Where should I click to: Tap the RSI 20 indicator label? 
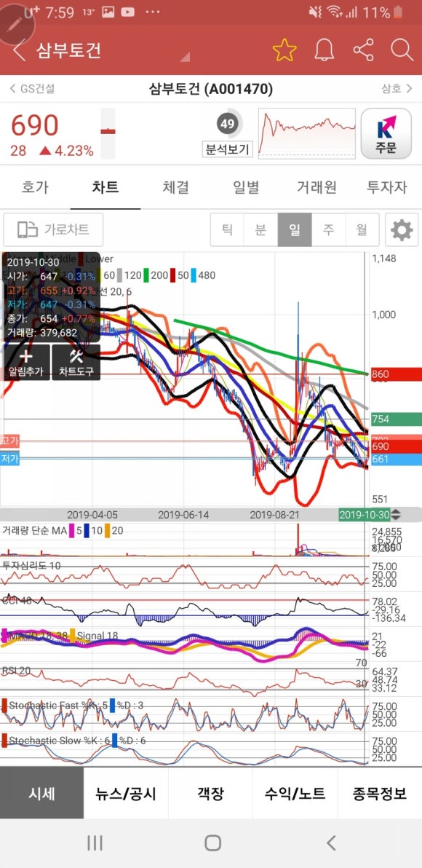tap(17, 671)
